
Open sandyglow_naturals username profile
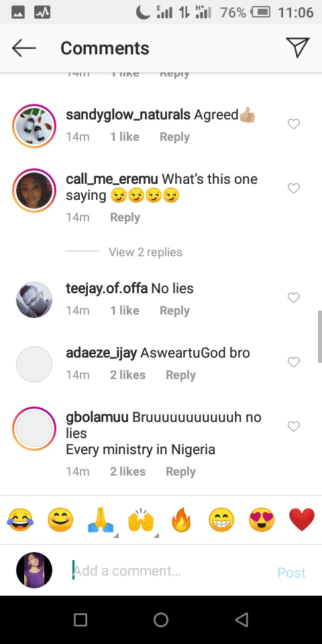pyautogui.click(x=128, y=115)
